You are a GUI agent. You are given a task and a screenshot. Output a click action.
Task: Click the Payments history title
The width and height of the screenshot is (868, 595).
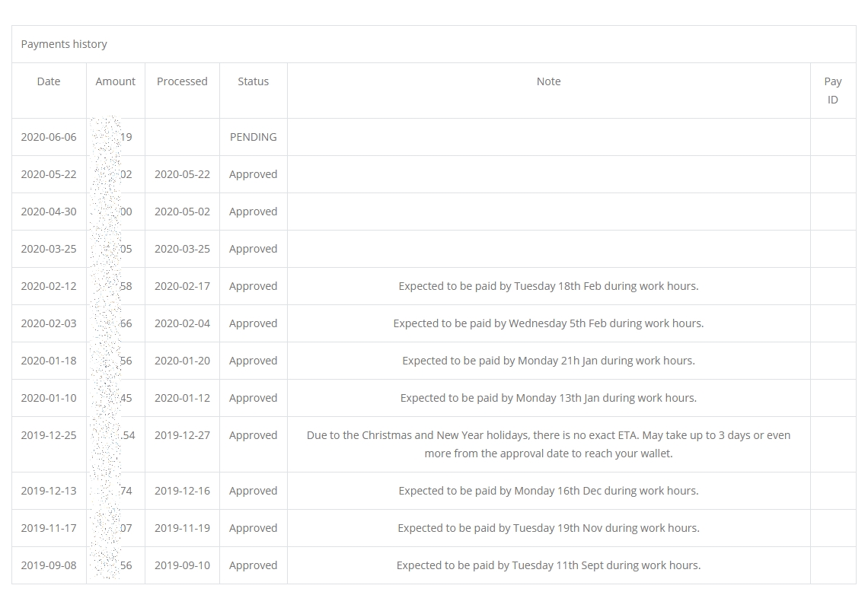click(x=64, y=44)
